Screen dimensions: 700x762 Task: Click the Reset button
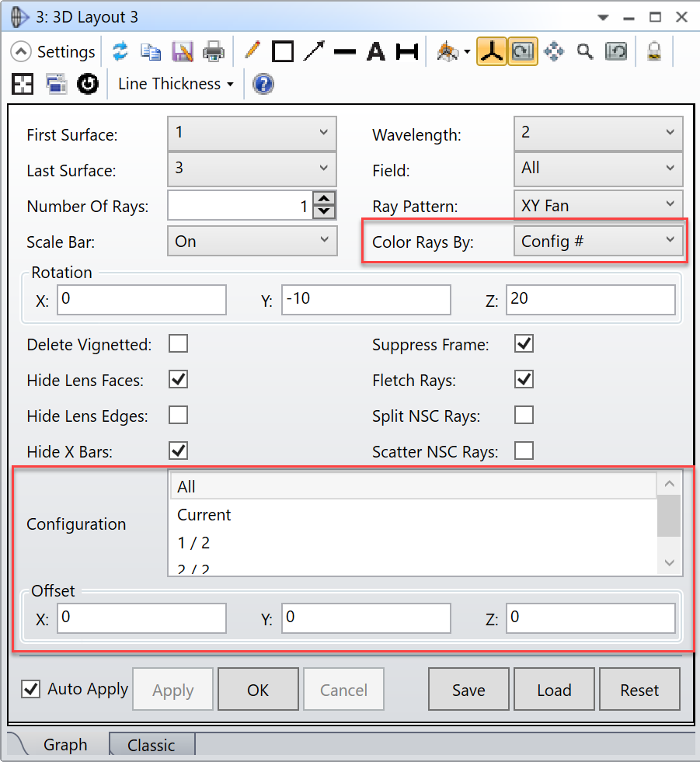click(x=639, y=690)
